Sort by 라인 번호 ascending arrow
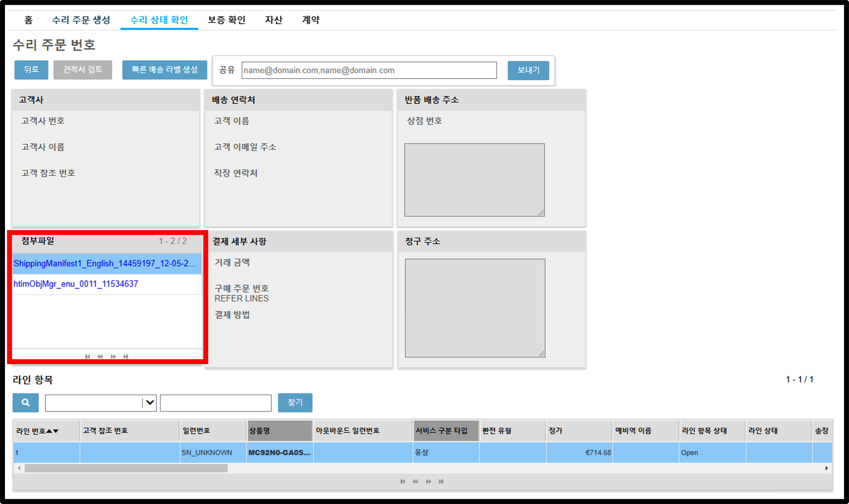The image size is (849, 504). tap(49, 431)
